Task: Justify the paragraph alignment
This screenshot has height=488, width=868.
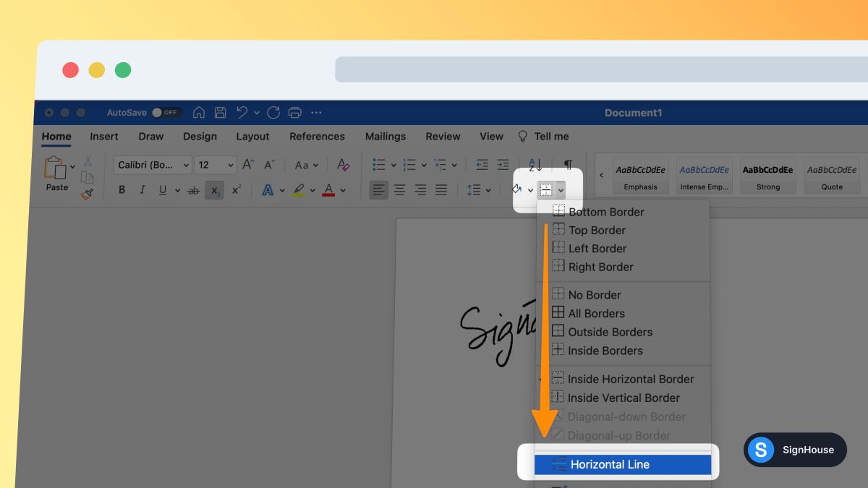Action: point(441,189)
